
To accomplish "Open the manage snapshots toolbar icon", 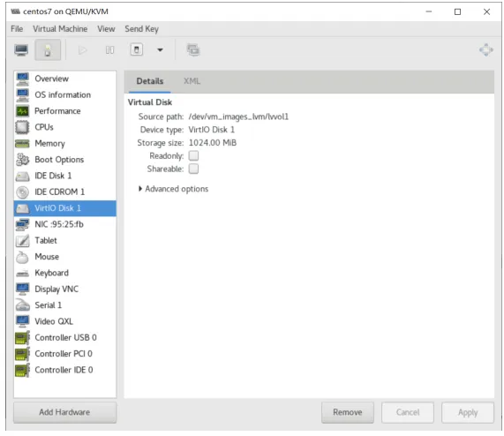I will (193, 49).
